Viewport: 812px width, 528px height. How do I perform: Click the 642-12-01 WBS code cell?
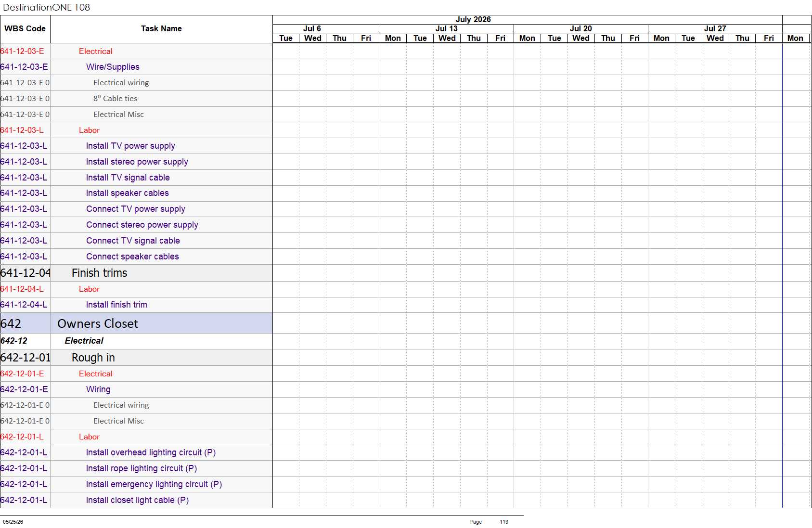[x=25, y=358]
